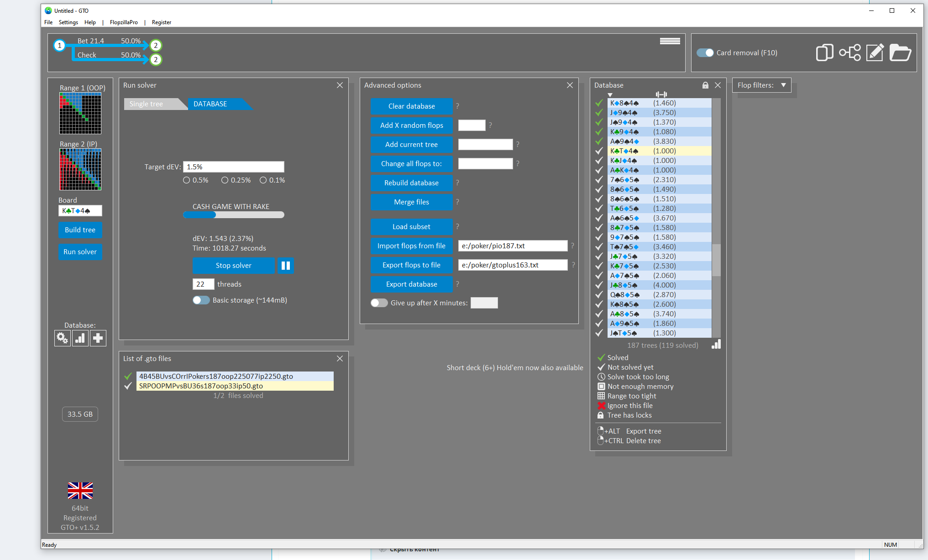Select the 0.5% radio button
The width and height of the screenshot is (928, 560).
point(186,180)
